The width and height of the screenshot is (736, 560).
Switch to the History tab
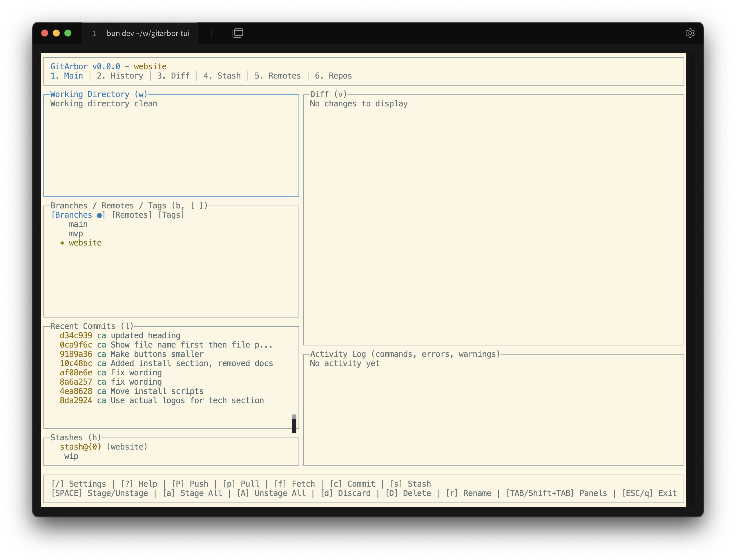[x=120, y=76]
